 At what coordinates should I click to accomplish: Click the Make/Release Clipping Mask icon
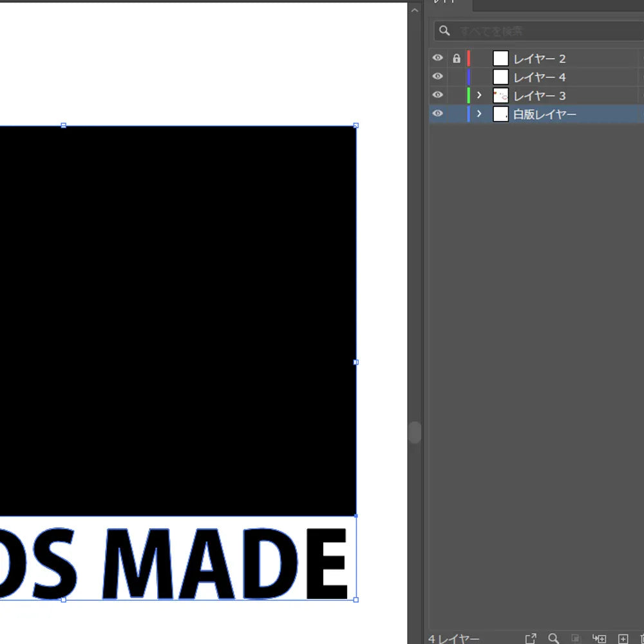[576, 638]
